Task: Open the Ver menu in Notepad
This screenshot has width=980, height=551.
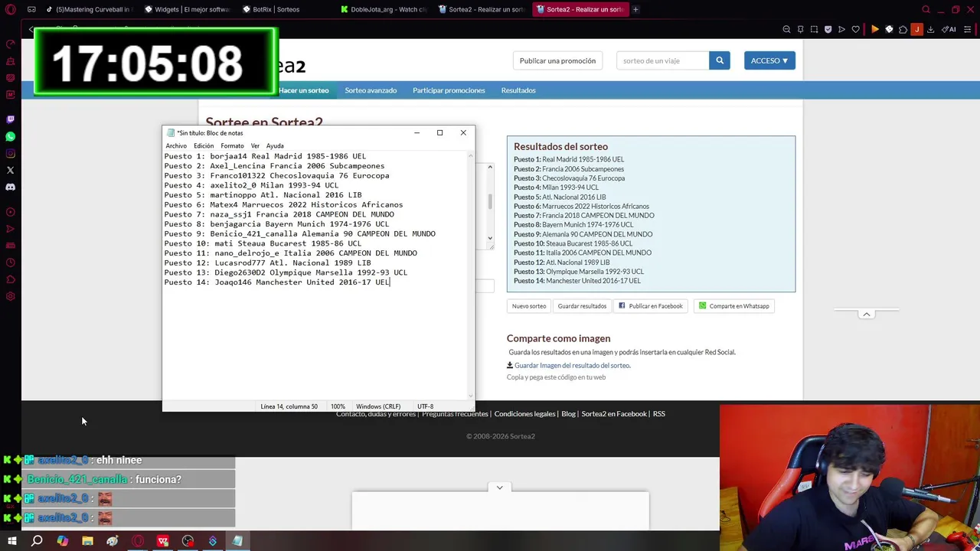Action: click(x=255, y=145)
